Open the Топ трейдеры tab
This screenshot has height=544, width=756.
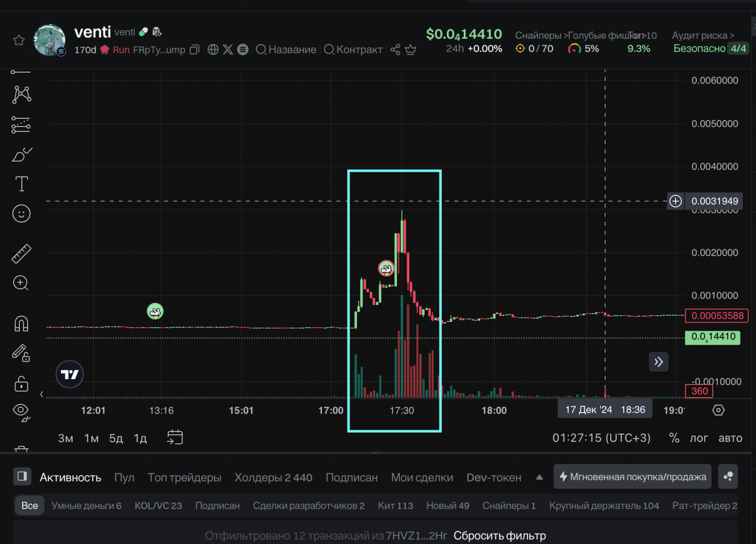click(184, 478)
